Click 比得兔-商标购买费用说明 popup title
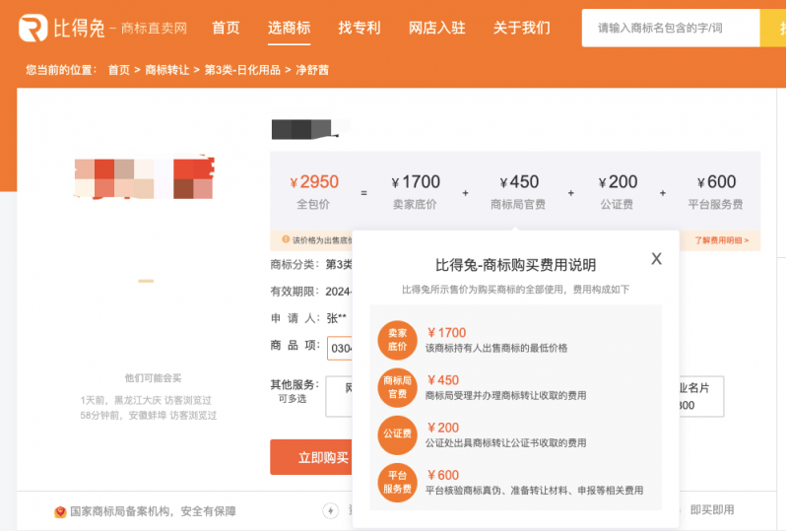The width and height of the screenshot is (787, 532). coord(515,265)
